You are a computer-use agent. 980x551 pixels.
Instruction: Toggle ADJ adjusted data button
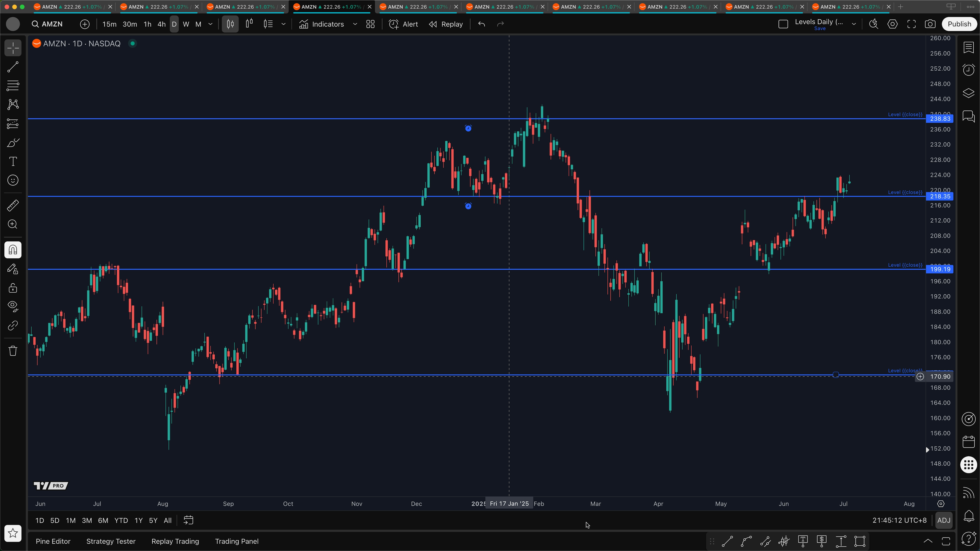click(944, 521)
